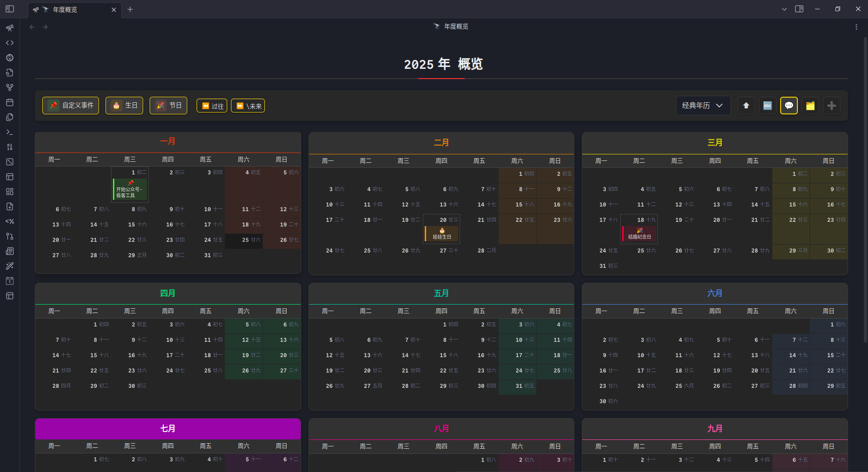Click the magic wand icon in the sidebar
Image resolution: width=868 pixels, height=472 pixels.
[10, 266]
